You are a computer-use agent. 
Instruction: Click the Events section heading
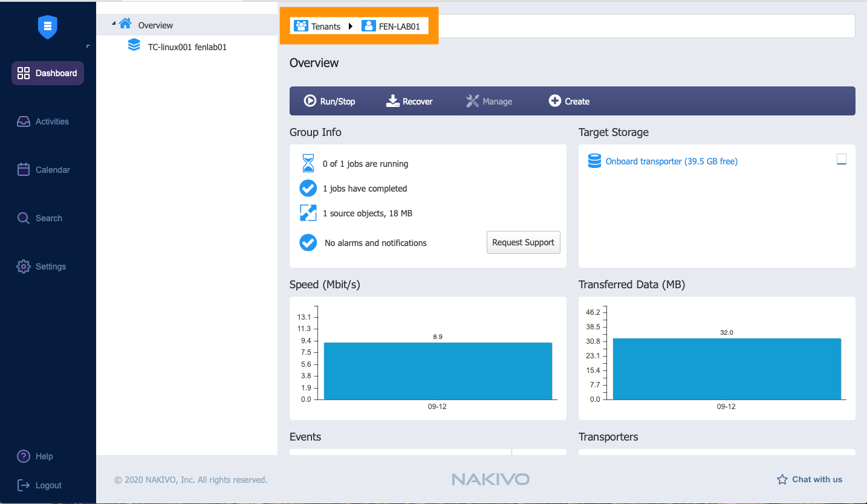[x=305, y=437]
